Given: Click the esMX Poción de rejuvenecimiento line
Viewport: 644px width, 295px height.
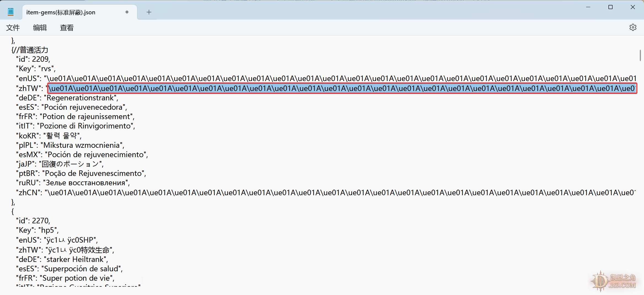Looking at the screenshot, I should pos(82,155).
